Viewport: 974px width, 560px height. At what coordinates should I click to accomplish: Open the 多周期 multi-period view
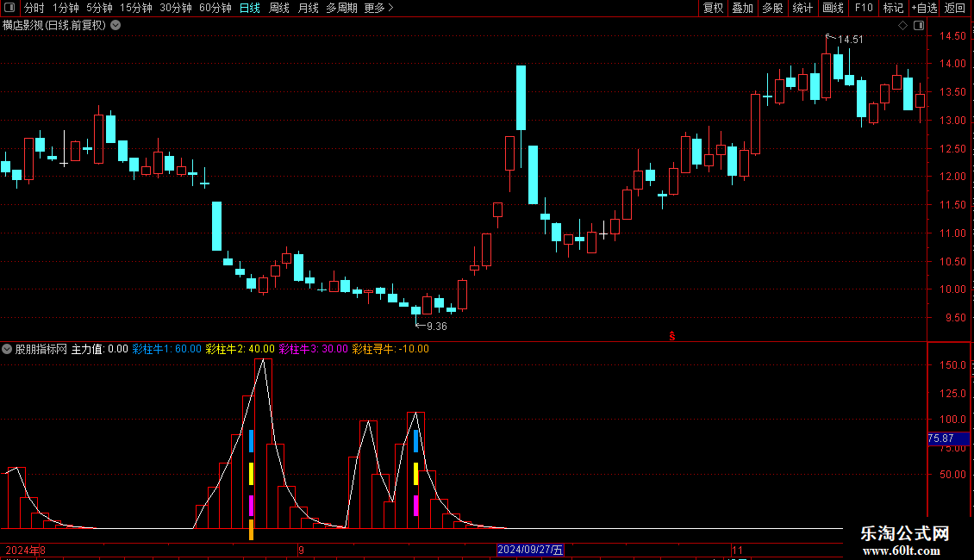coord(341,8)
